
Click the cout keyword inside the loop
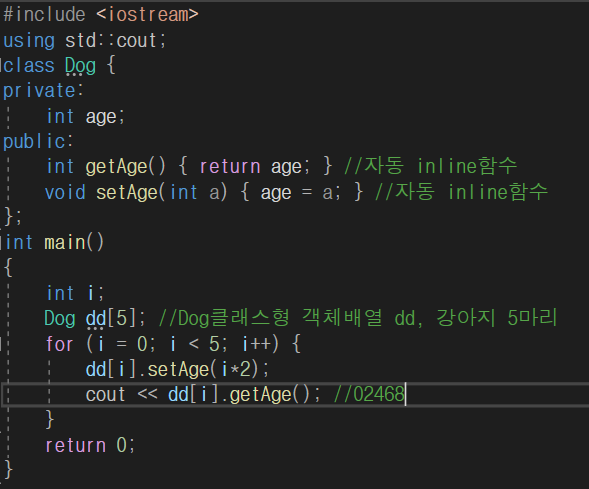click(105, 395)
